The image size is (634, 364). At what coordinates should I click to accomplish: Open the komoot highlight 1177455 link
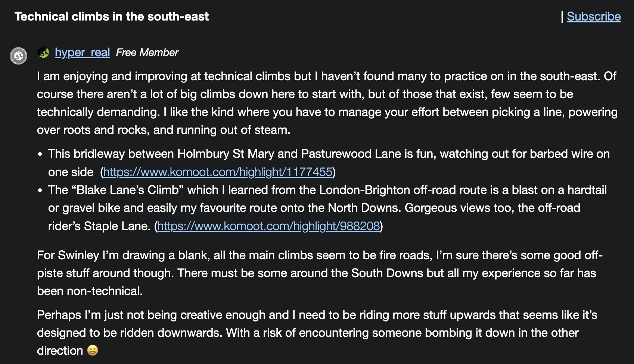coord(217,172)
